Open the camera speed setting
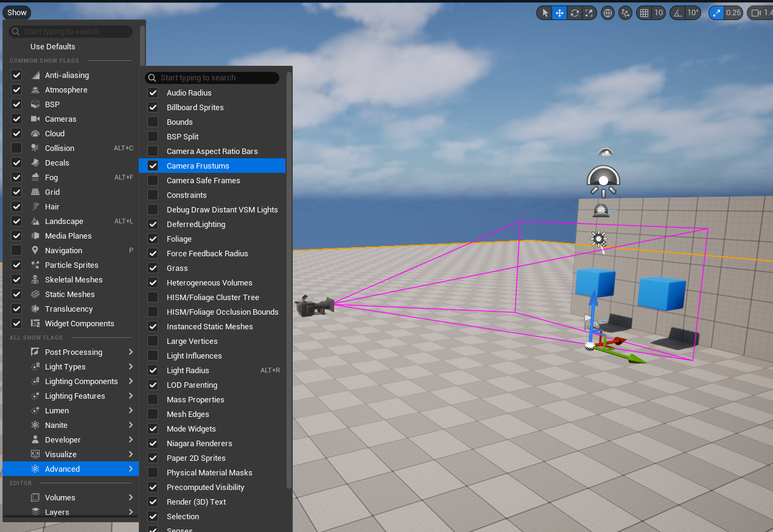The height and width of the screenshot is (532, 773). click(x=760, y=13)
